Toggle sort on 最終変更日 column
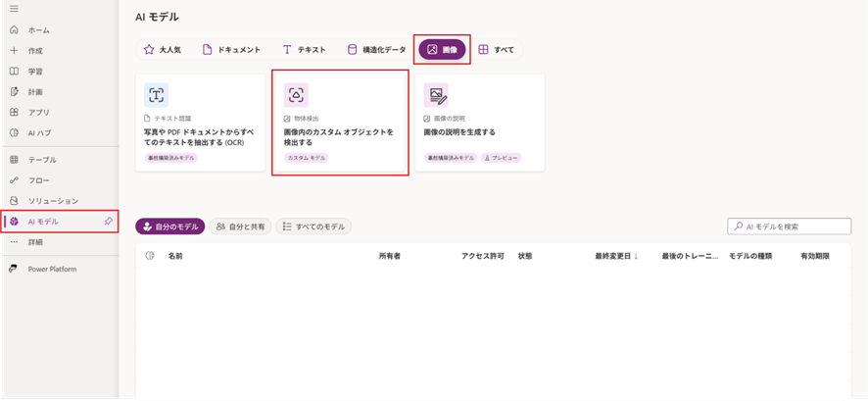The height and width of the screenshot is (401, 868). coord(616,257)
